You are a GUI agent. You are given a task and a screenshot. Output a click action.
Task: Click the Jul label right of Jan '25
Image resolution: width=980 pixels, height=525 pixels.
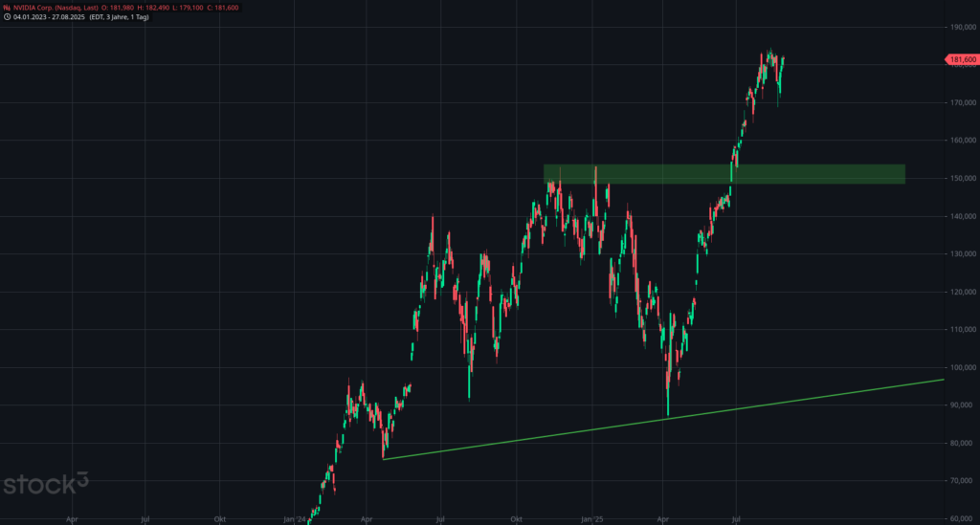click(x=736, y=518)
